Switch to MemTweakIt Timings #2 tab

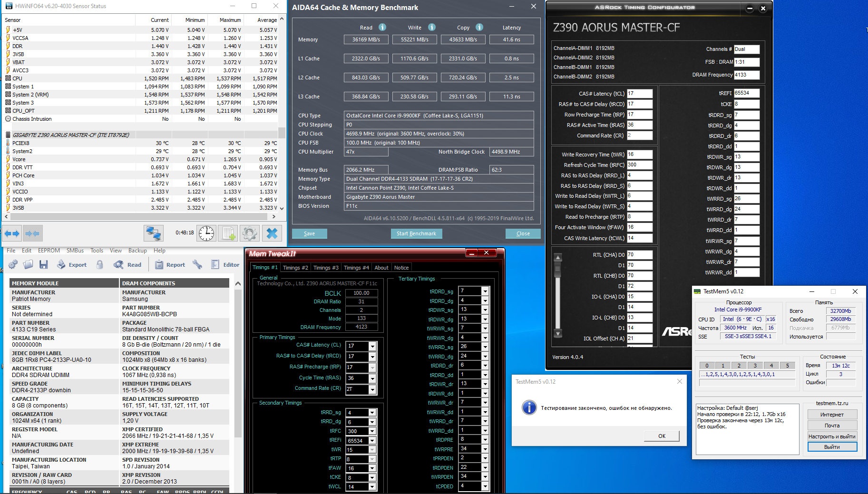click(295, 268)
